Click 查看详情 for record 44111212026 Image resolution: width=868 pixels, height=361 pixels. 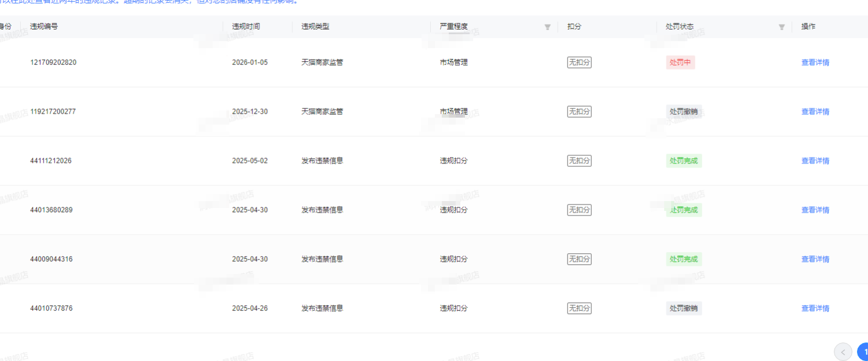[x=815, y=161]
